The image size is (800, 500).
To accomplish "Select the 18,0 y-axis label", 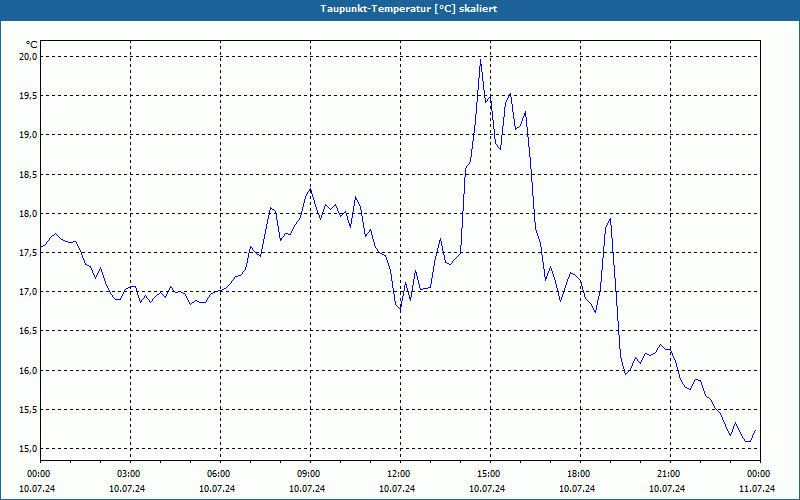I will click(28, 214).
